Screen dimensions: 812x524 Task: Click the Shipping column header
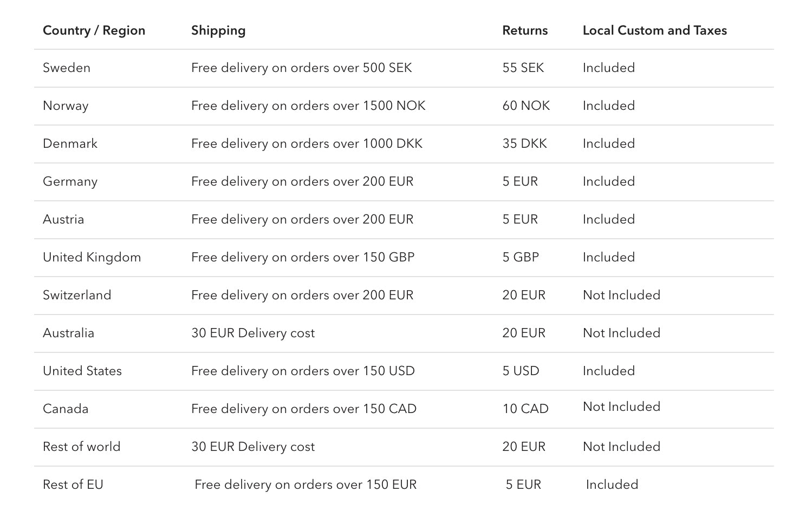[218, 30]
